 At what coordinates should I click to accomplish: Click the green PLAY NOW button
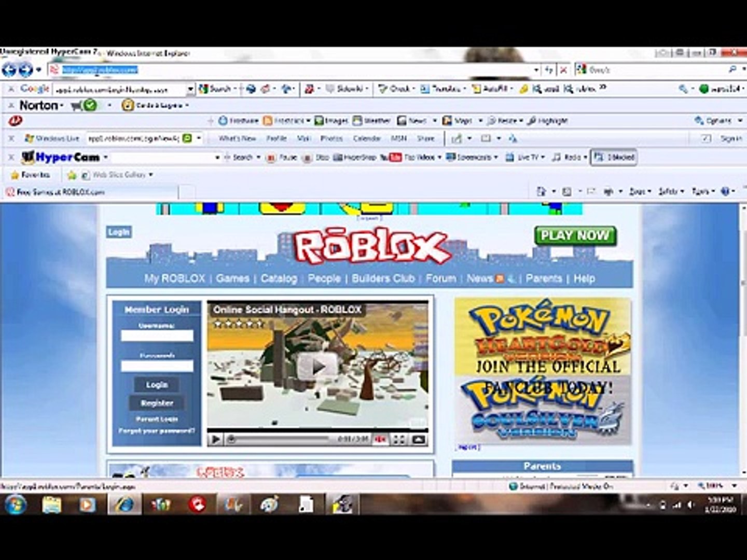[x=575, y=235]
